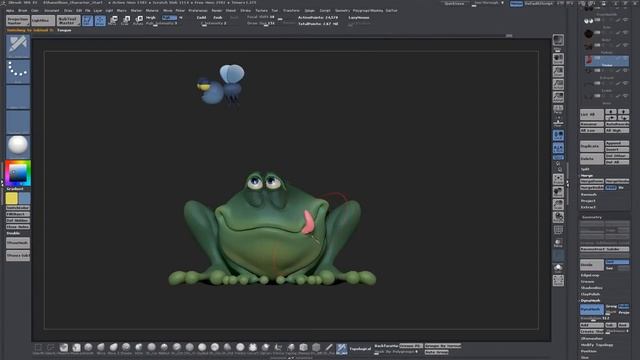Open LightBox from the top shelf
This screenshot has width=640, height=360.
(43, 20)
